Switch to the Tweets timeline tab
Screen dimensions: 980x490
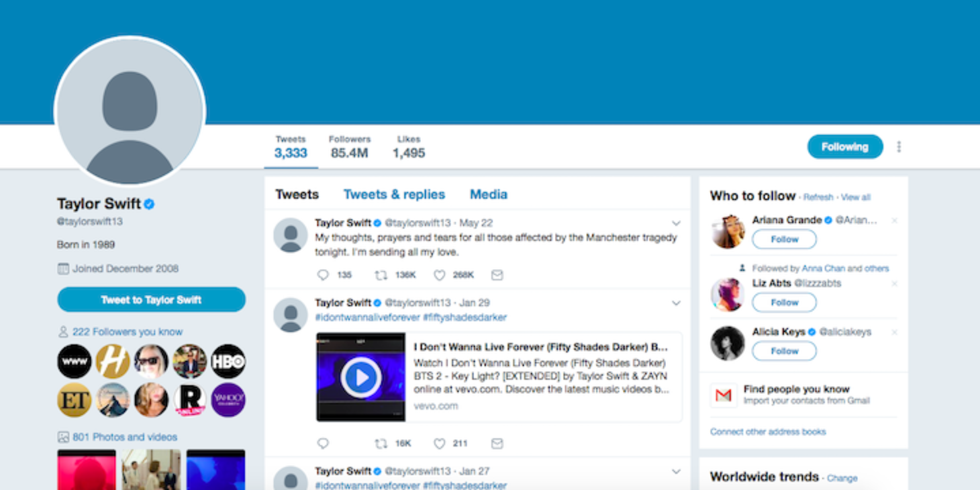tap(297, 195)
